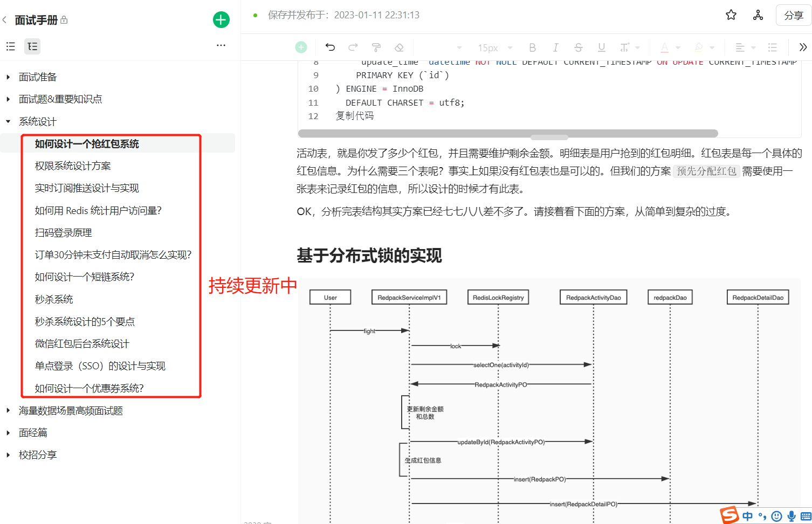Click the 分享 share button

point(794,15)
